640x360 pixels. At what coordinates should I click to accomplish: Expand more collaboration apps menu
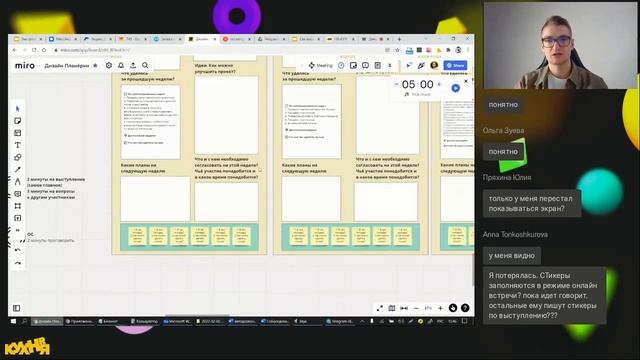[390, 65]
